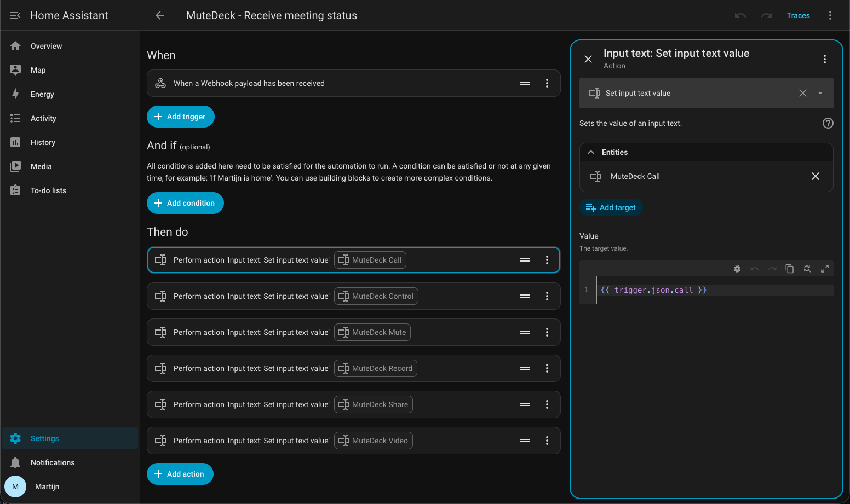
Task: Click into the trigger.json.call template field
Action: [715, 290]
